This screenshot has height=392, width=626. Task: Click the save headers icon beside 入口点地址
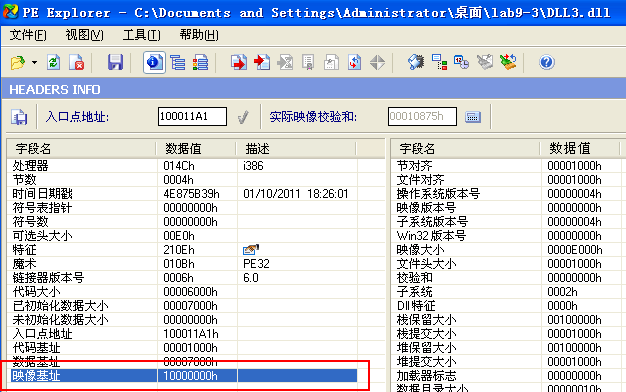(19, 117)
